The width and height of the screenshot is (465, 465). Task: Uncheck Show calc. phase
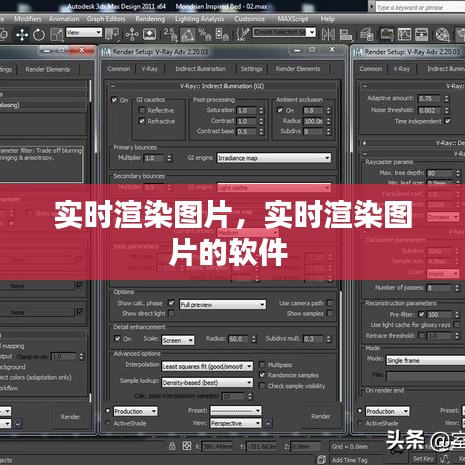171,303
